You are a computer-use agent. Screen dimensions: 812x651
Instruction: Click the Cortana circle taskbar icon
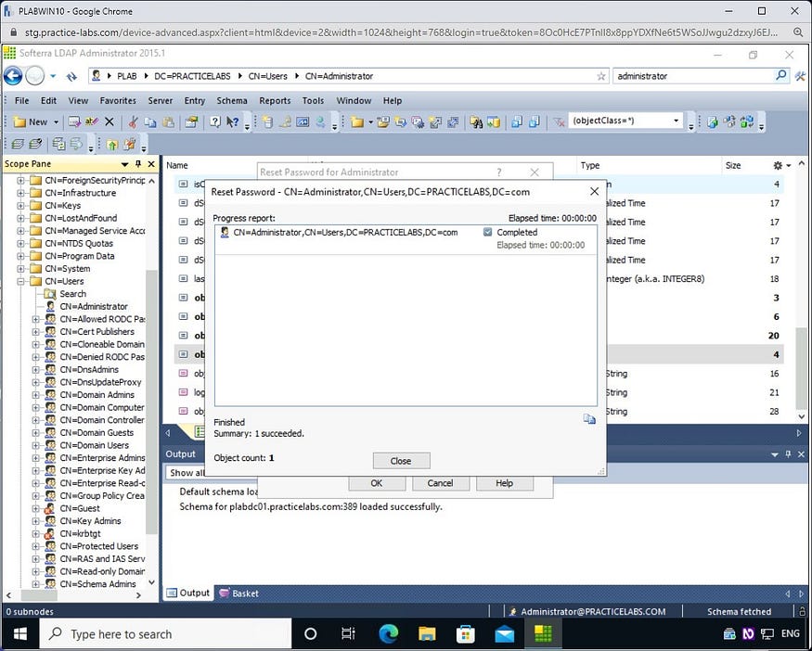pyautogui.click(x=310, y=634)
